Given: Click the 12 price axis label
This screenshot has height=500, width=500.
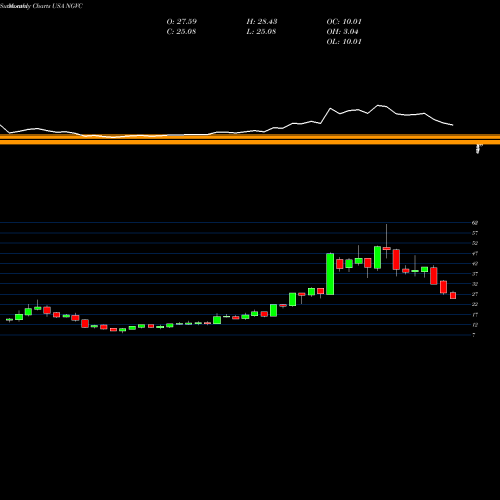Looking at the screenshot, I should 475,325.
